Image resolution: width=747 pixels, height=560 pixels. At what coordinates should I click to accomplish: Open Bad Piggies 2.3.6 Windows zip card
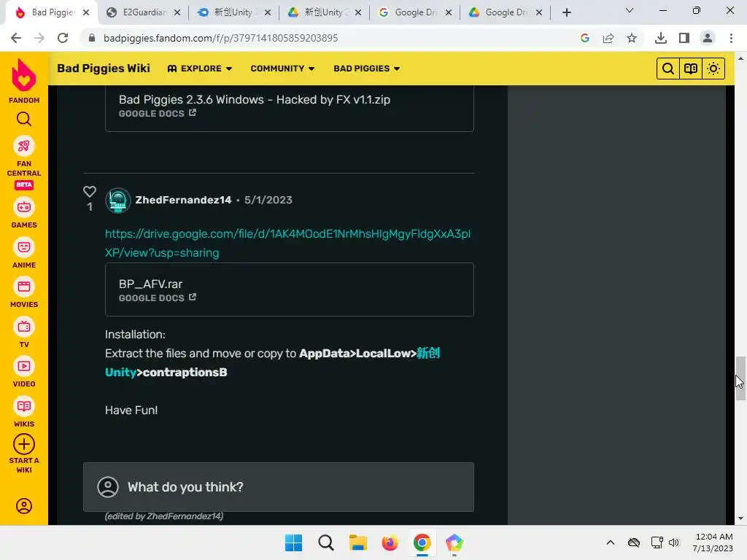pyautogui.click(x=289, y=109)
